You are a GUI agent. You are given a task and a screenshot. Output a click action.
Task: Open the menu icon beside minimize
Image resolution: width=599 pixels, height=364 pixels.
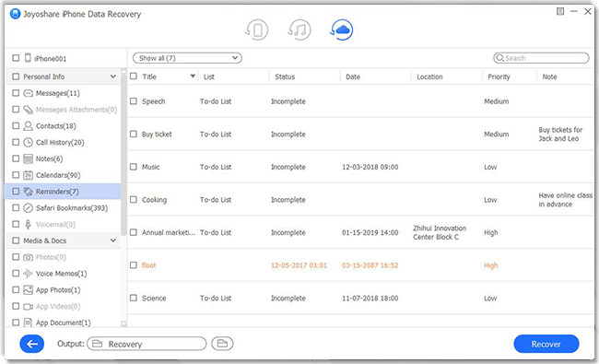(x=560, y=11)
